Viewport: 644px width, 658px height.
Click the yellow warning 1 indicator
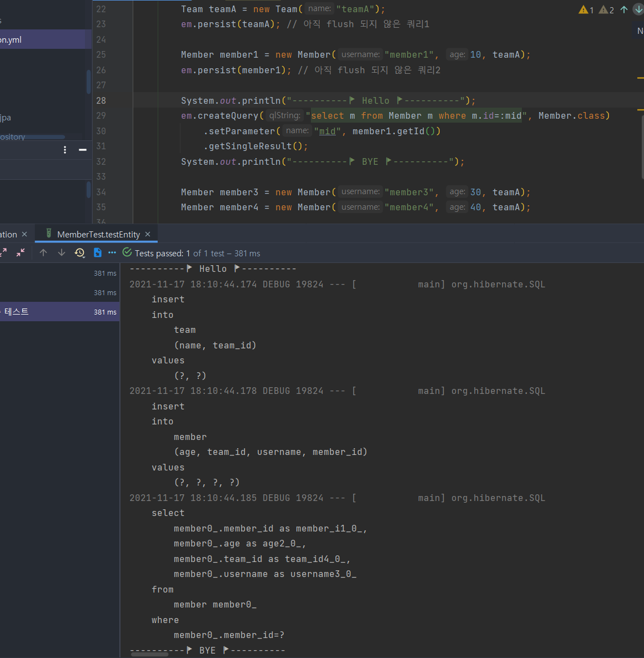[586, 9]
